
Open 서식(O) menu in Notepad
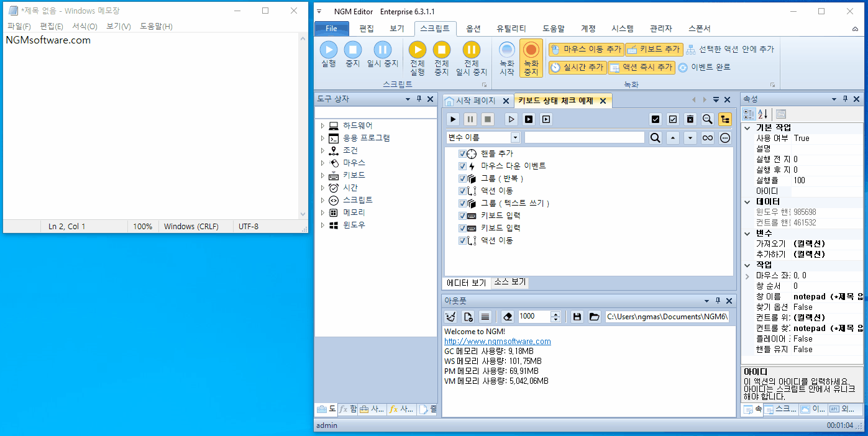click(x=85, y=26)
